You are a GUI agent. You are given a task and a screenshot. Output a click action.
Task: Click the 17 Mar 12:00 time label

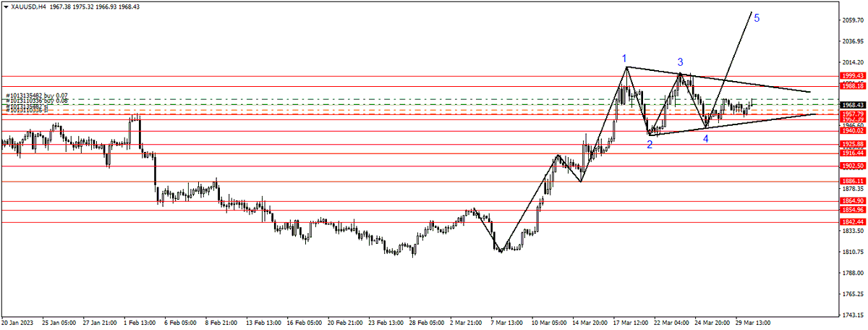point(631,323)
